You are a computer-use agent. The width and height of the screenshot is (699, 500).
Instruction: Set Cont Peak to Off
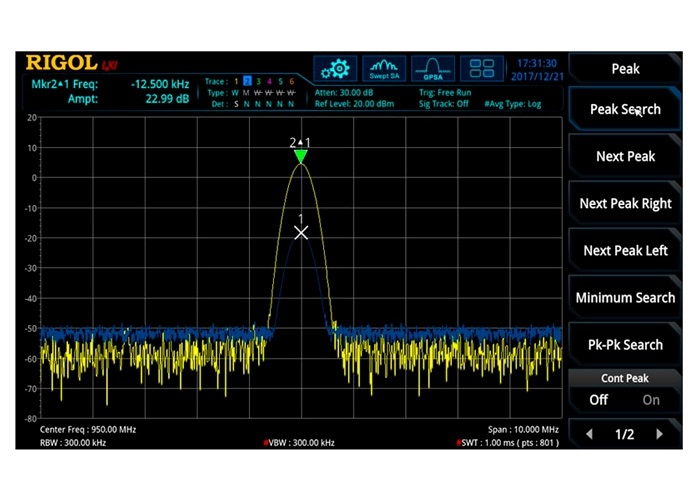coord(598,399)
